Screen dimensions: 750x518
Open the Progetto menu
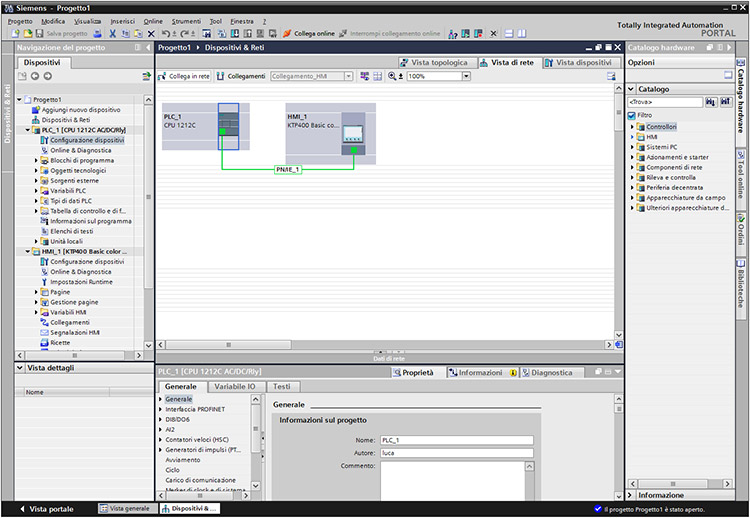point(20,22)
